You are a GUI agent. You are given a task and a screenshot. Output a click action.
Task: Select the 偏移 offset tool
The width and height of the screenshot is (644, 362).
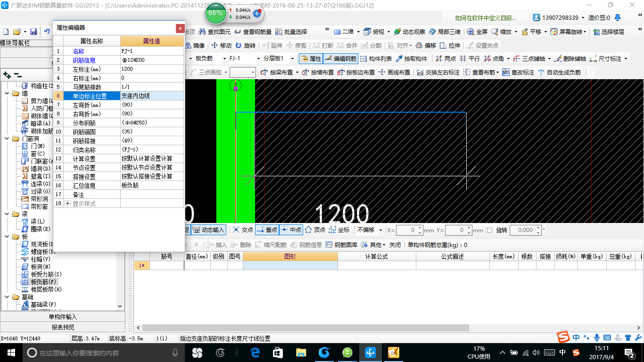coord(426,45)
